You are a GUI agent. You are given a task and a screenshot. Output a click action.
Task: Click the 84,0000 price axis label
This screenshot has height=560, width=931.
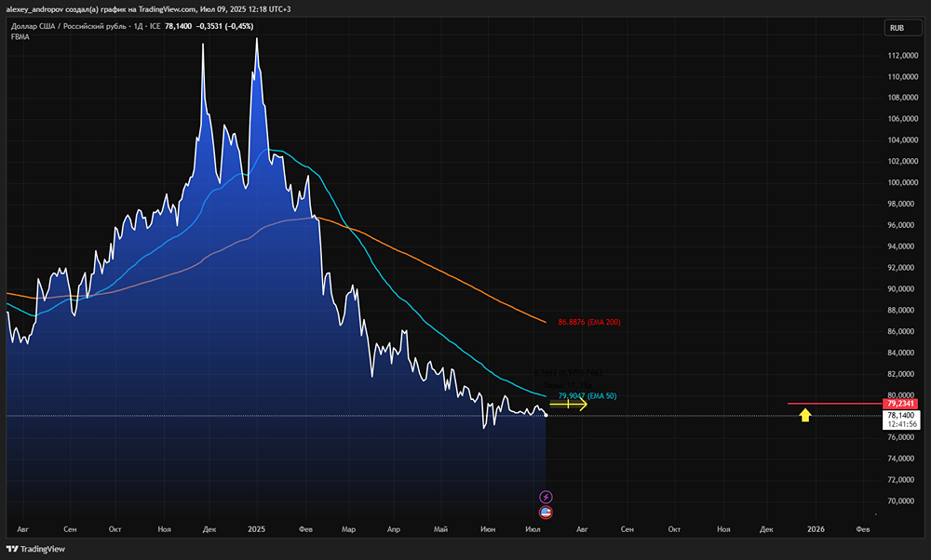(902, 353)
